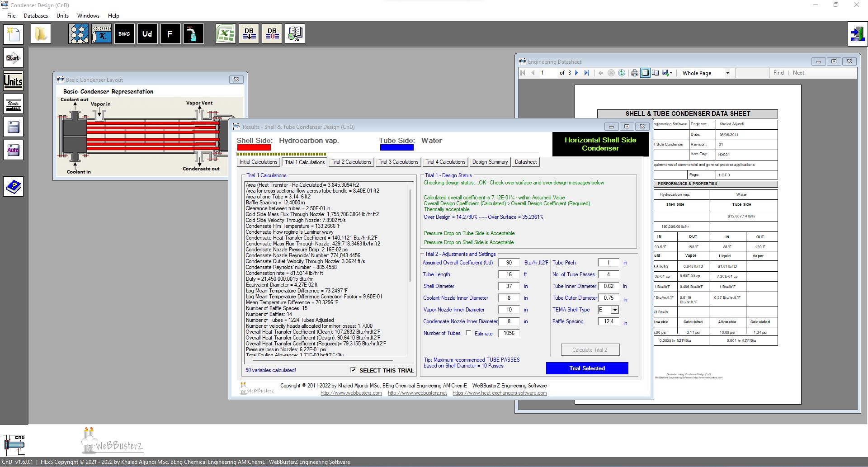
Task: Click the Start button in the left sidebar
Action: coord(13,58)
